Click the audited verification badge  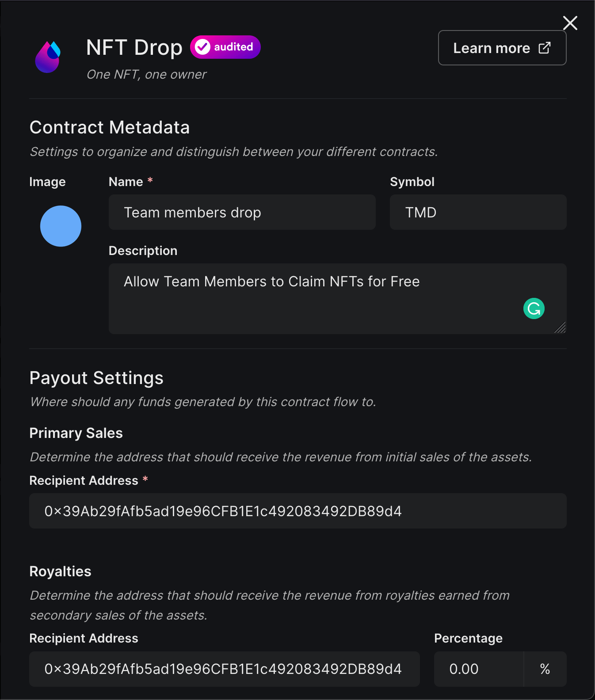point(225,47)
